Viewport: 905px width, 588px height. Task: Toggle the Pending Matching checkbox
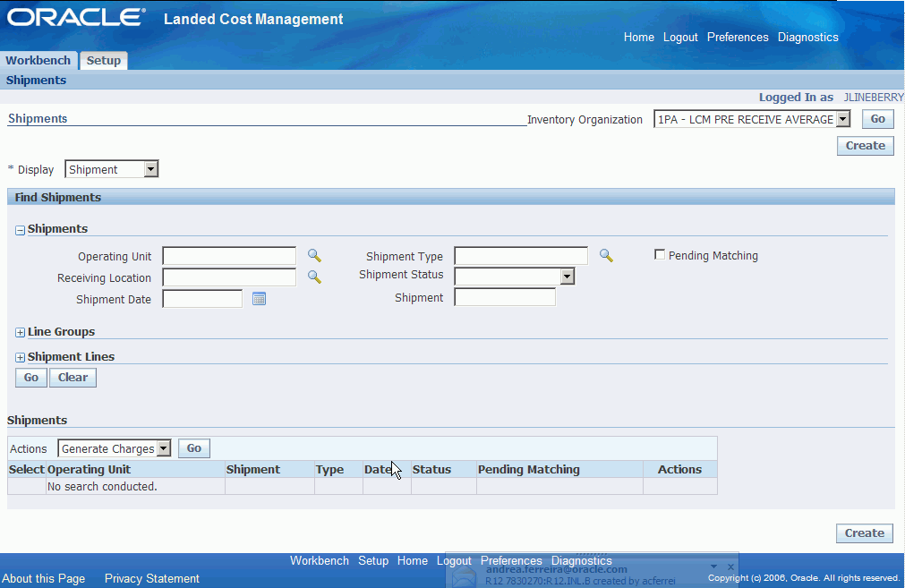660,254
